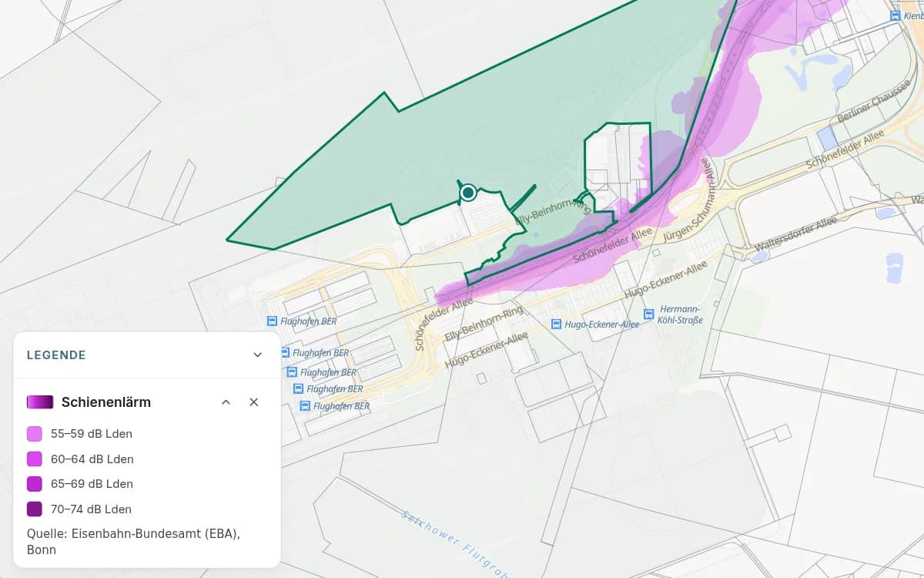Screen dimensions: 924x578
Task: Click the '70–74 dB Lden' legend label
Action: (x=92, y=509)
